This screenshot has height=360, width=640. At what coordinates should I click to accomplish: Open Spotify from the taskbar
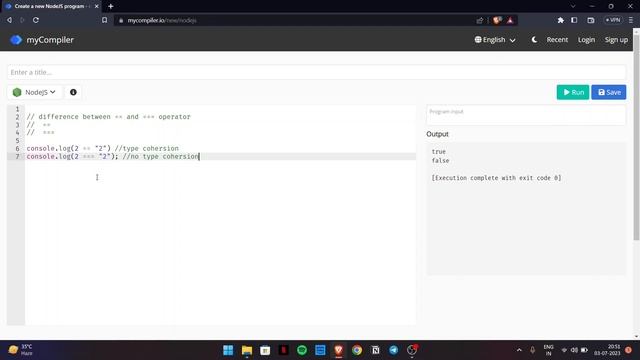tap(302, 350)
